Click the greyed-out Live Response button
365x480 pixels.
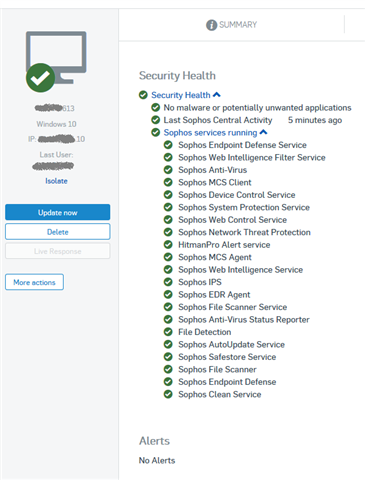click(58, 251)
